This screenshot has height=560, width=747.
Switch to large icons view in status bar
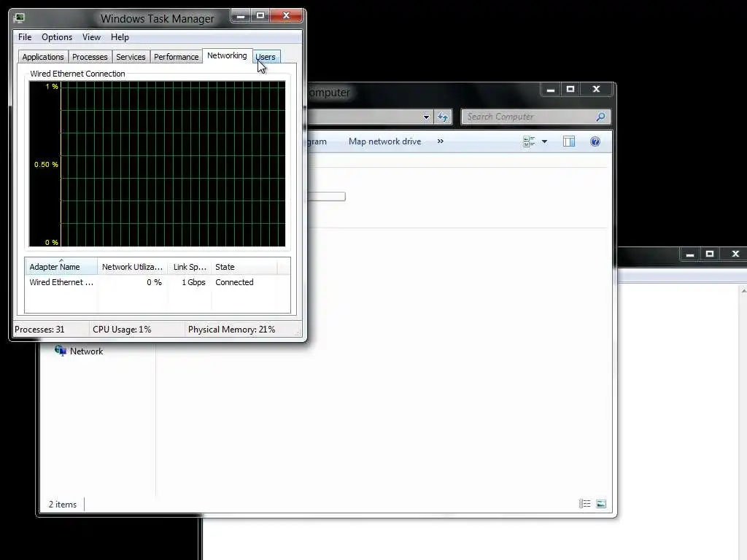[601, 504]
